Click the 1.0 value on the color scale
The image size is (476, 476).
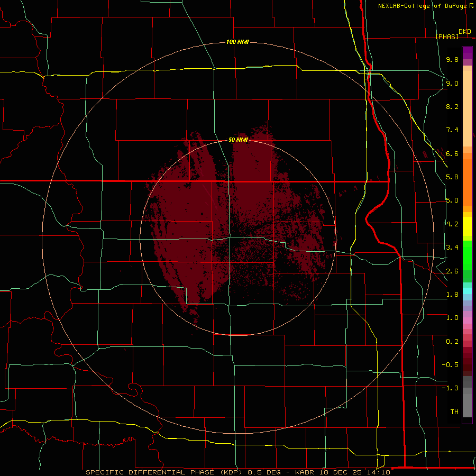coord(452,318)
